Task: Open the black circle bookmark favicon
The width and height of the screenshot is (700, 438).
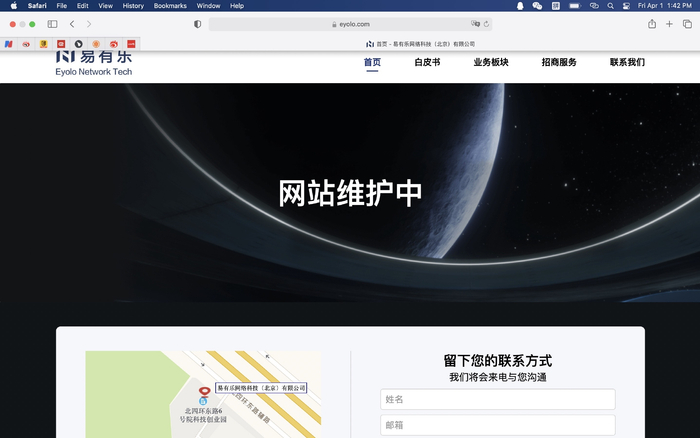Action: 79,44
